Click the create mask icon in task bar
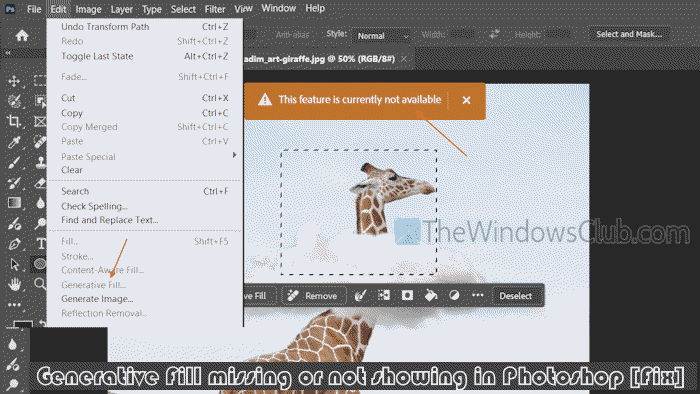The image size is (700, 394). (x=407, y=295)
